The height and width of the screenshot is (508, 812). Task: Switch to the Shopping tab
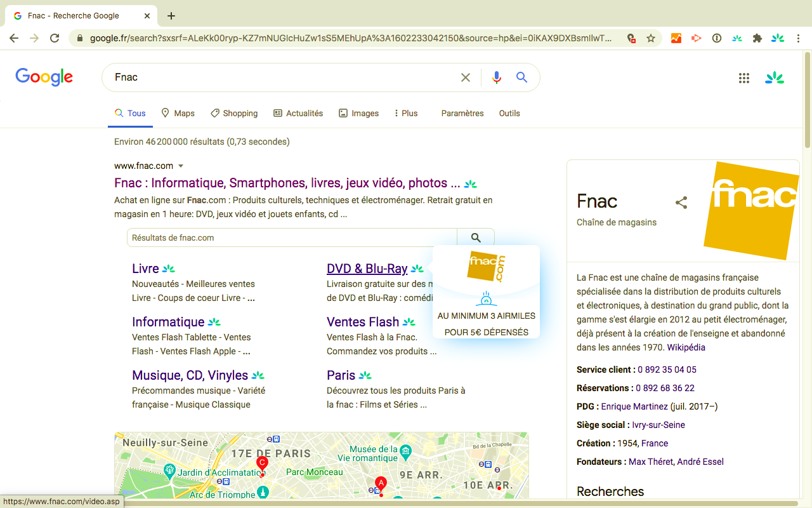234,113
